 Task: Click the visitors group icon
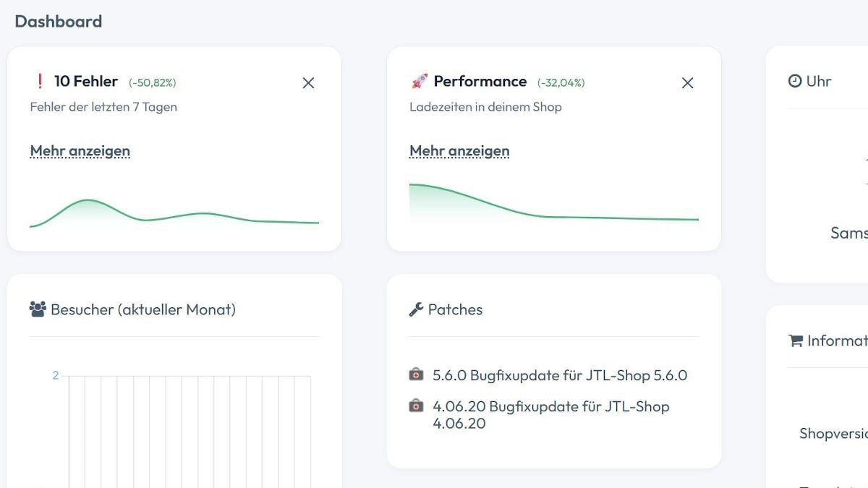point(38,309)
